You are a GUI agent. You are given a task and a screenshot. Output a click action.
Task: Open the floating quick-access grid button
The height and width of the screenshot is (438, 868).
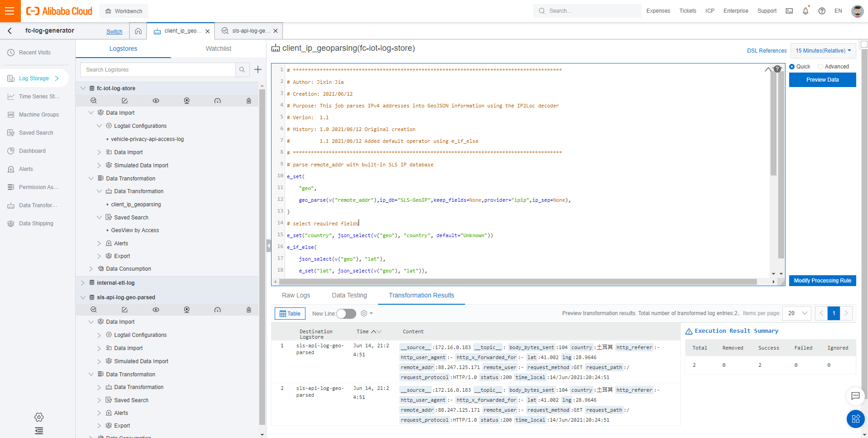point(855,419)
